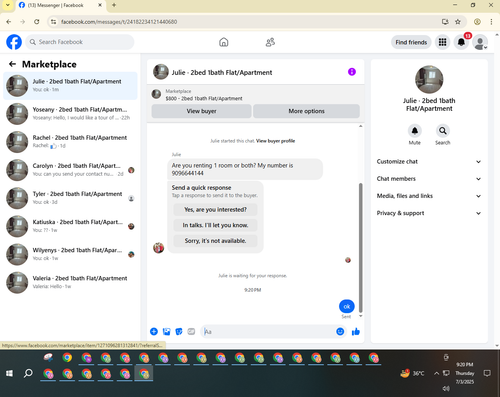Open the Friends icon in top navigation

pyautogui.click(x=270, y=42)
